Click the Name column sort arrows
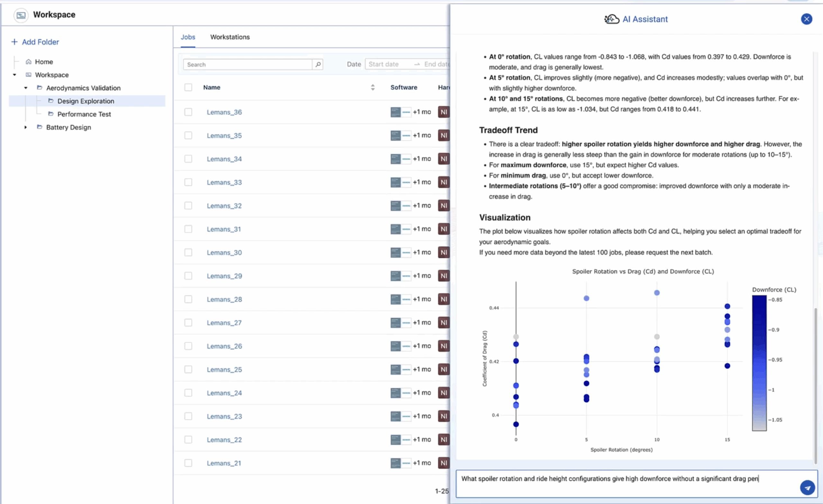Screen dimensions: 823x504 373,87
